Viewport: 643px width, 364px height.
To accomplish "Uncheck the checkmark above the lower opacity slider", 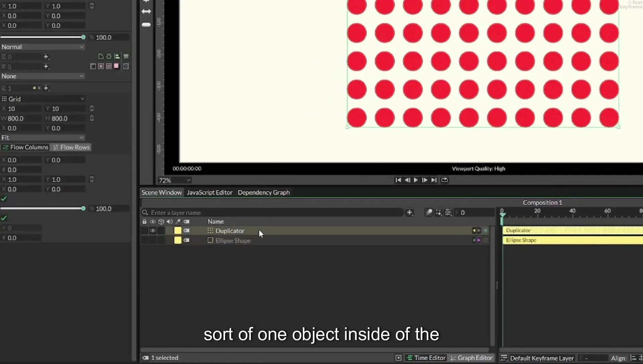I will coord(4,199).
